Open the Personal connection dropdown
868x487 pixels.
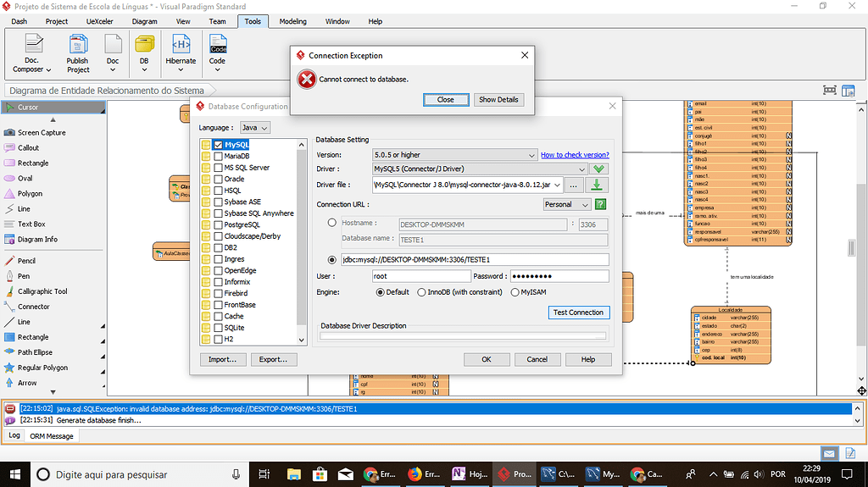tap(567, 204)
